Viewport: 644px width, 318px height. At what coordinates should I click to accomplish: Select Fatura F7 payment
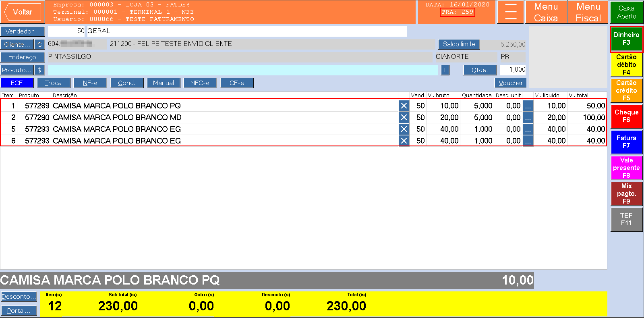[x=627, y=142]
